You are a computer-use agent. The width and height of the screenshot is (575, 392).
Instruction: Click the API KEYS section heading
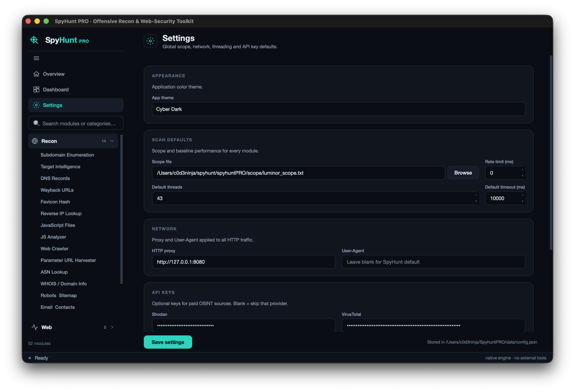[x=163, y=292]
